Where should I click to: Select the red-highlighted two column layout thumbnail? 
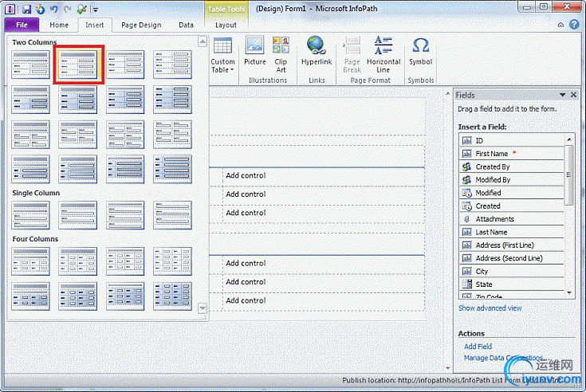tap(78, 65)
